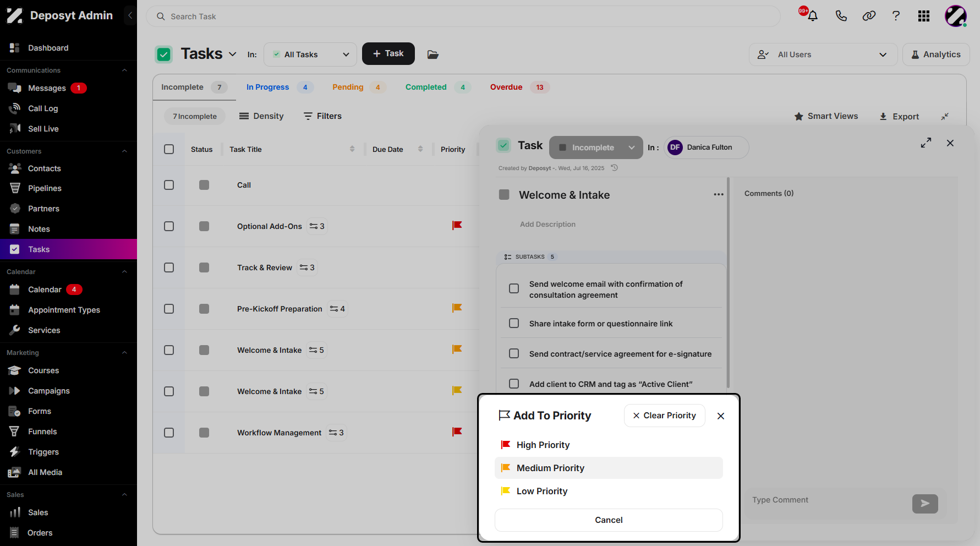Open the three-dots menu for Welcome & Intake
Image resolution: width=980 pixels, height=546 pixels.
point(719,194)
